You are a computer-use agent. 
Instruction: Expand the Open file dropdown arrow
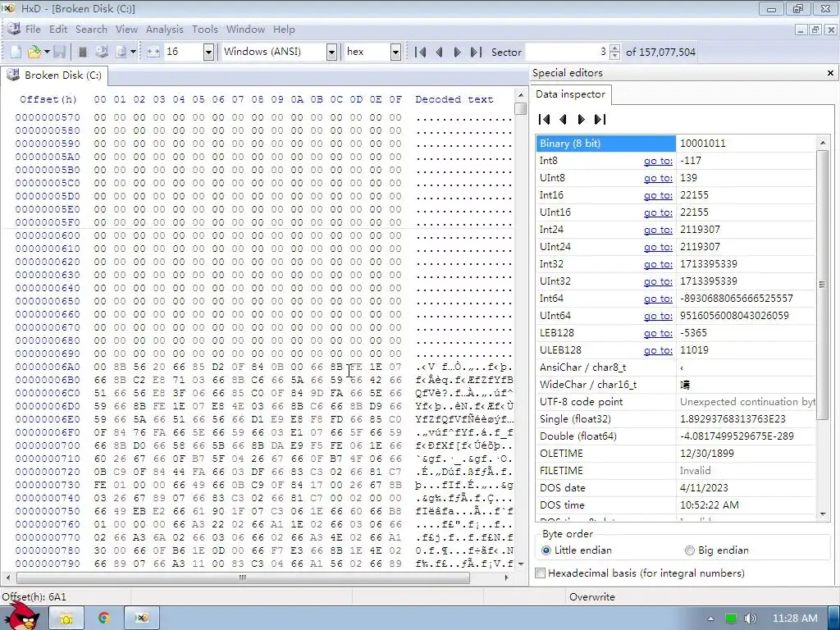coord(47,52)
